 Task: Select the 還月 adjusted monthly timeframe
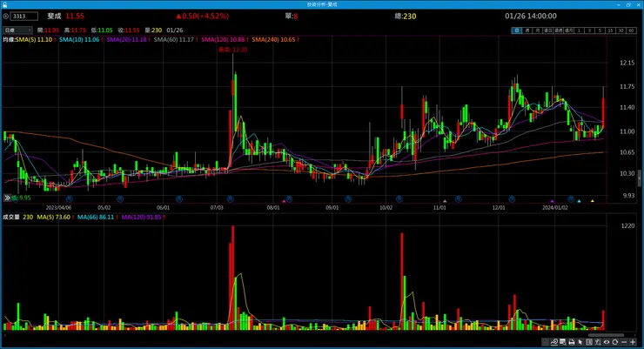click(x=569, y=30)
